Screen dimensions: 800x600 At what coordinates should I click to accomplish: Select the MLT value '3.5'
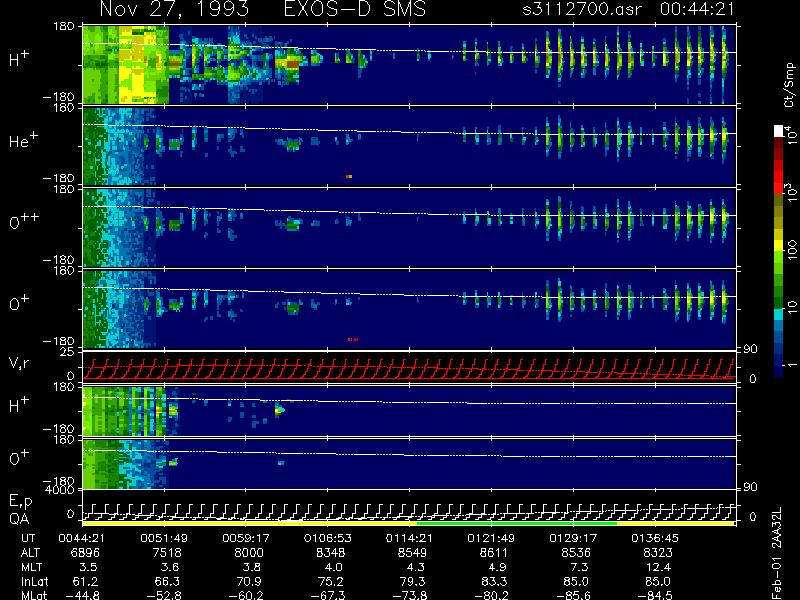pos(90,567)
